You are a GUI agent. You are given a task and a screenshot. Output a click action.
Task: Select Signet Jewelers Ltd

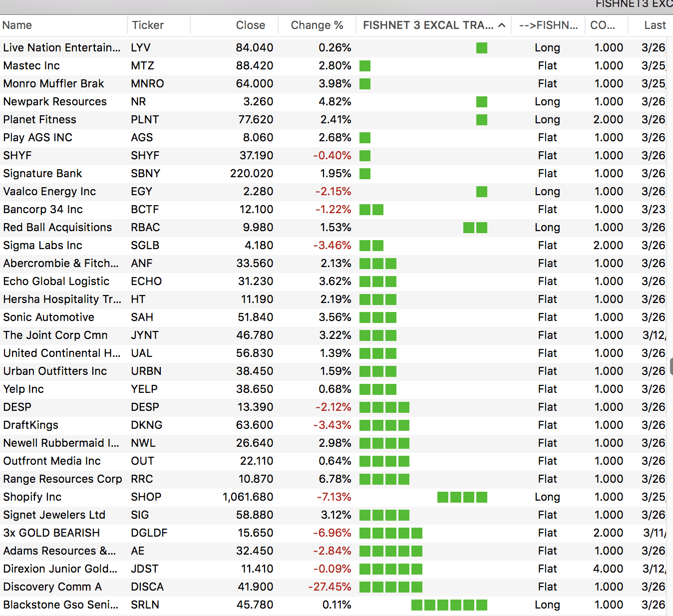click(x=54, y=515)
